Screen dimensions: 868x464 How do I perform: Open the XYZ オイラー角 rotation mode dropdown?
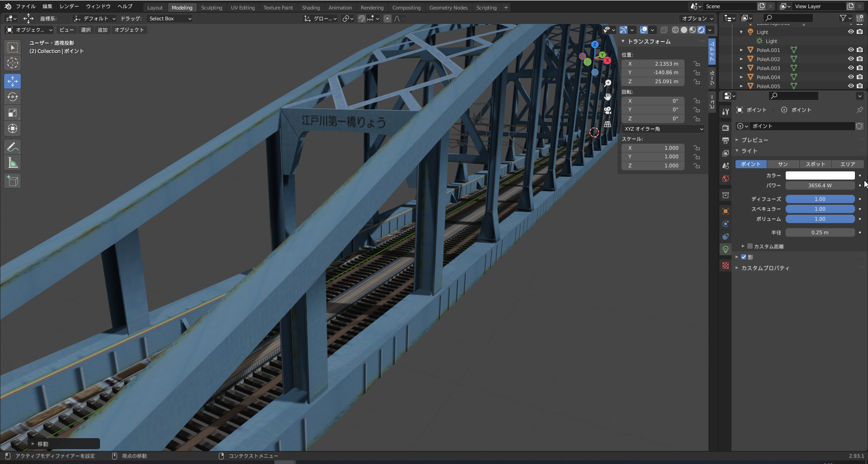(x=663, y=129)
